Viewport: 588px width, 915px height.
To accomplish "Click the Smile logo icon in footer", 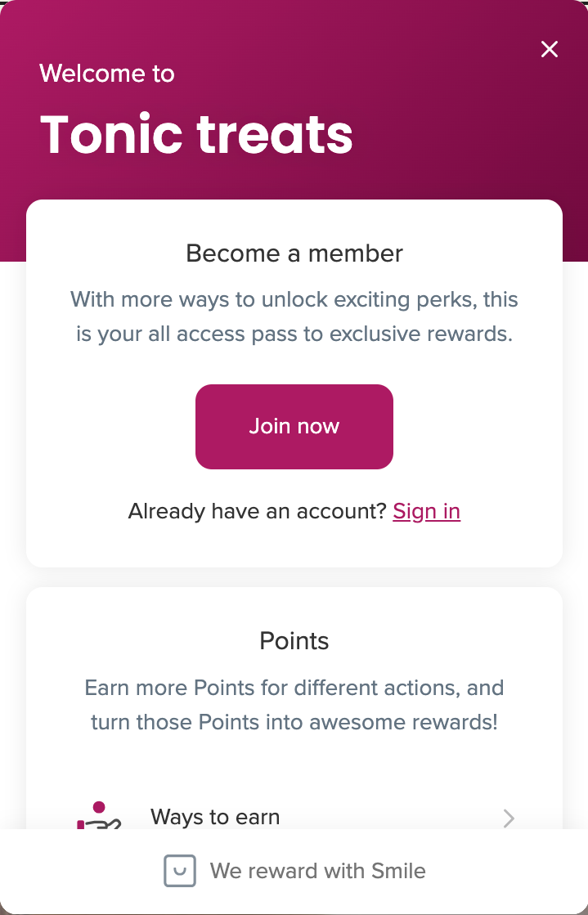I will click(x=180, y=871).
